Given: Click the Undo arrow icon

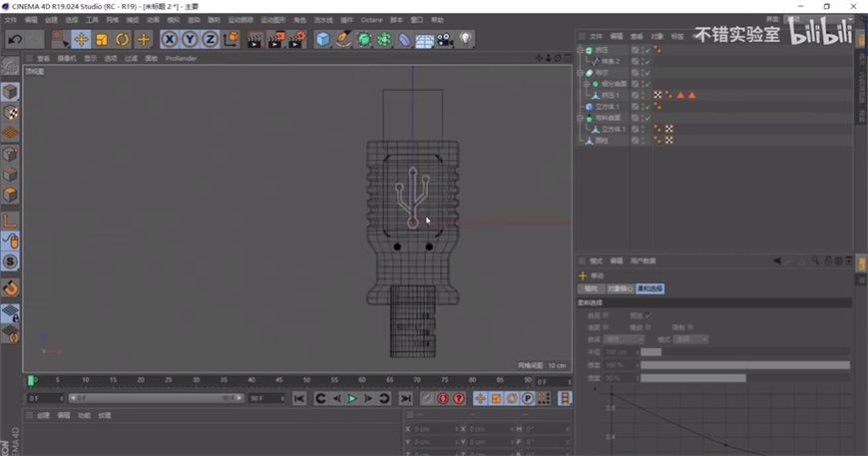Looking at the screenshot, I should [15, 39].
